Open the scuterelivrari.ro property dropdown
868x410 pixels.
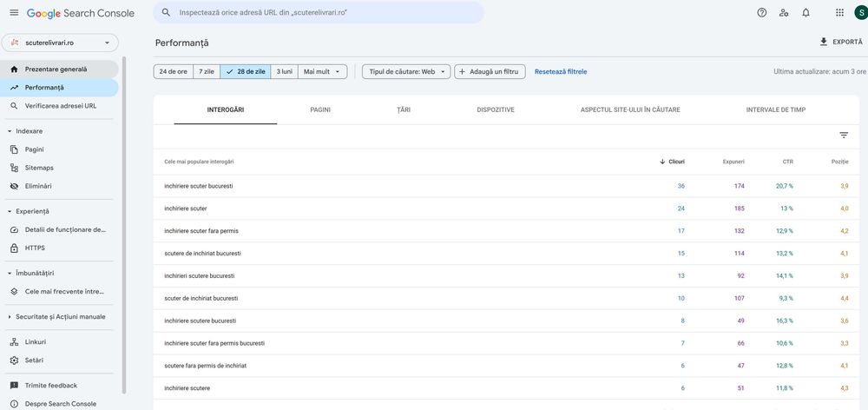[x=60, y=43]
